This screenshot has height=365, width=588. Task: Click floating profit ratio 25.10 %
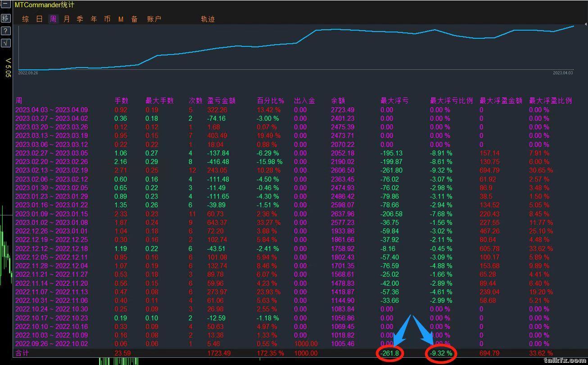(x=541, y=231)
